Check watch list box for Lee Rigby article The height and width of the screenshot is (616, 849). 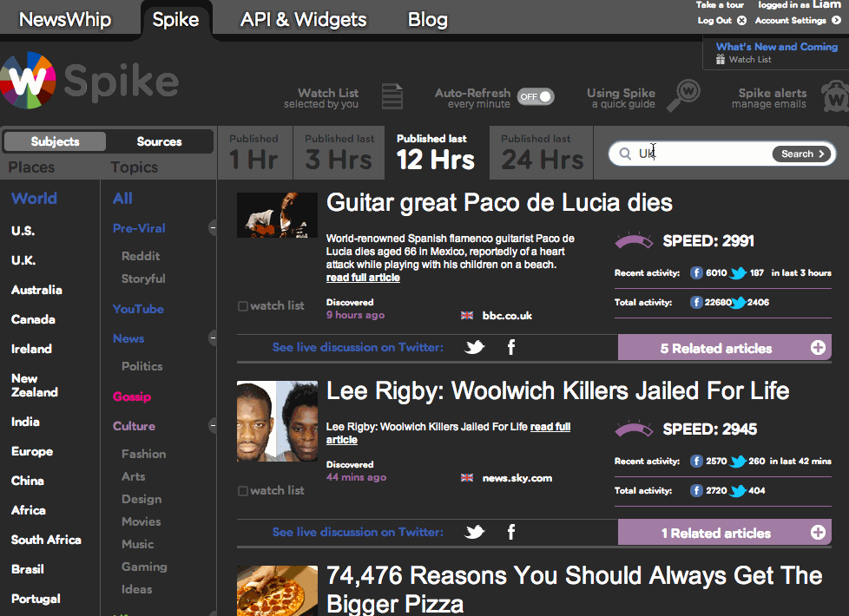pos(243,491)
